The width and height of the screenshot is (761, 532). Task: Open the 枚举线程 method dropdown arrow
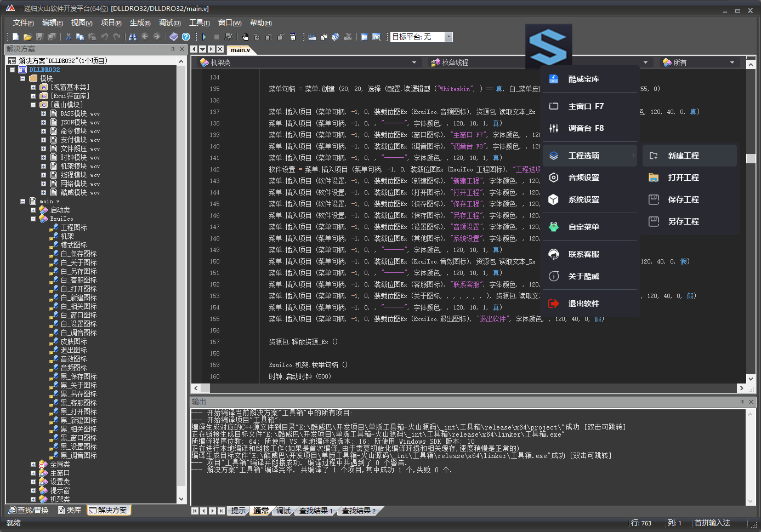coord(645,62)
